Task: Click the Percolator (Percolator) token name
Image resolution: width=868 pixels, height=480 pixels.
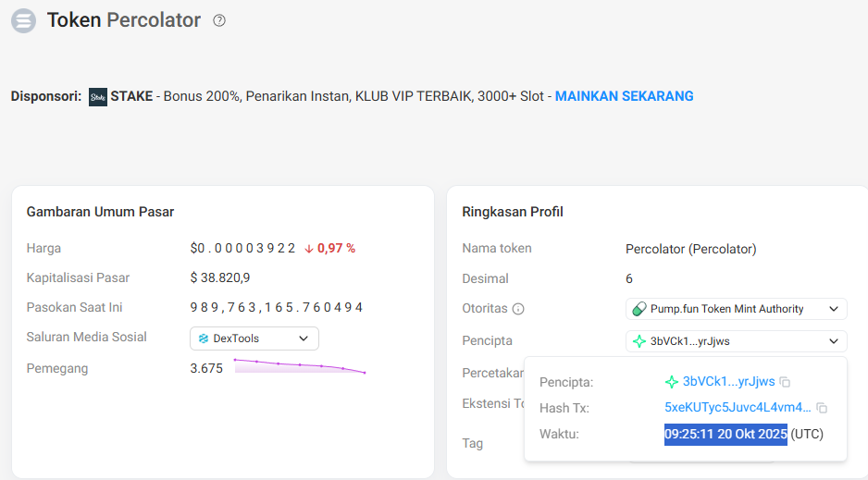Action: pos(690,249)
